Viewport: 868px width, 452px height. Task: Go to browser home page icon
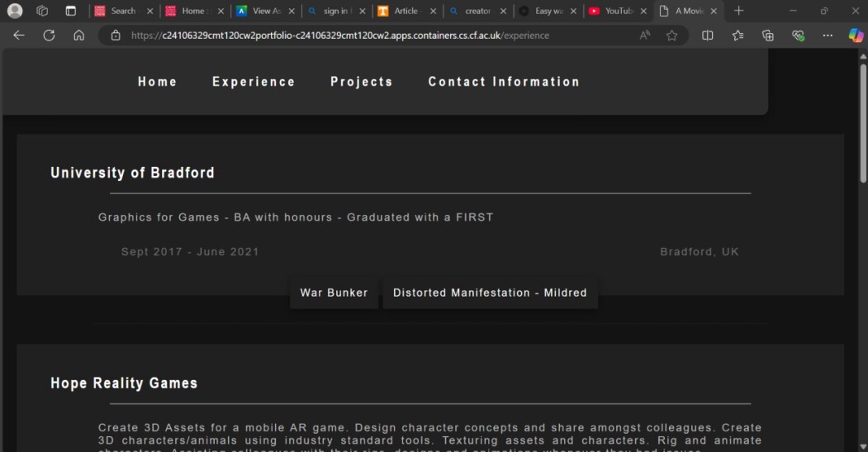point(79,36)
